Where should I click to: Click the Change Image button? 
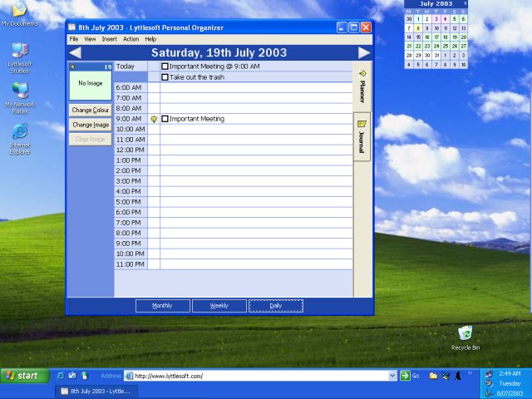(91, 125)
